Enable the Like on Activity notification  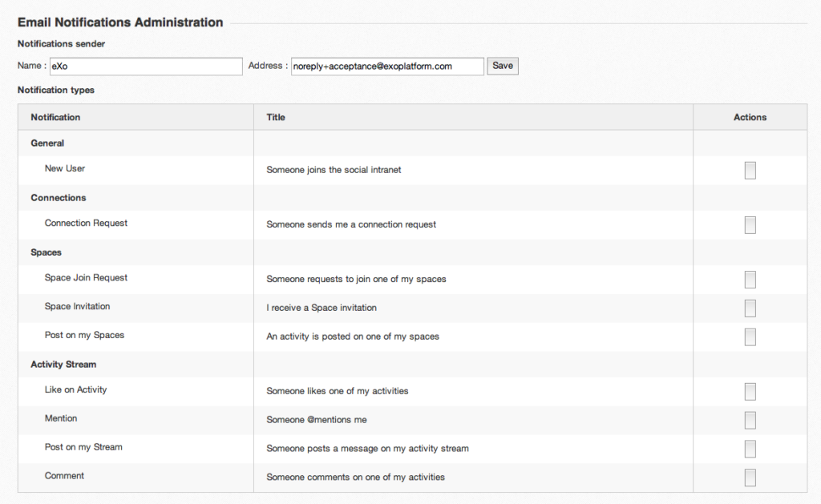tap(750, 392)
